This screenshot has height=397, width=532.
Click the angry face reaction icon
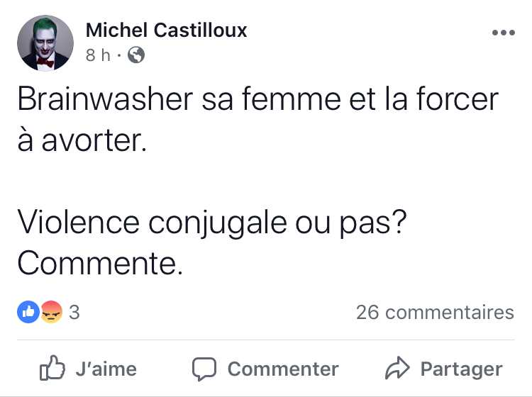click(52, 312)
